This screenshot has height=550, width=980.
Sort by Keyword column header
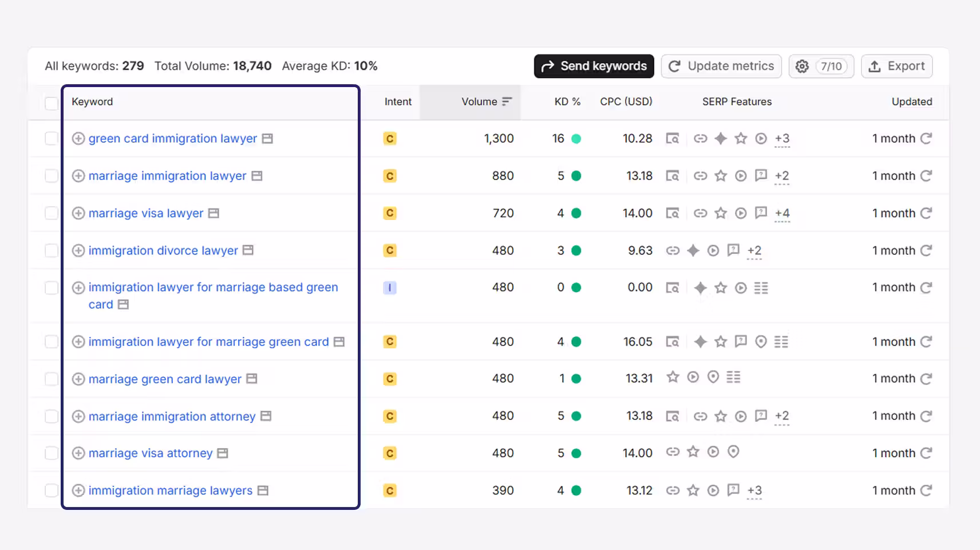pyautogui.click(x=92, y=101)
